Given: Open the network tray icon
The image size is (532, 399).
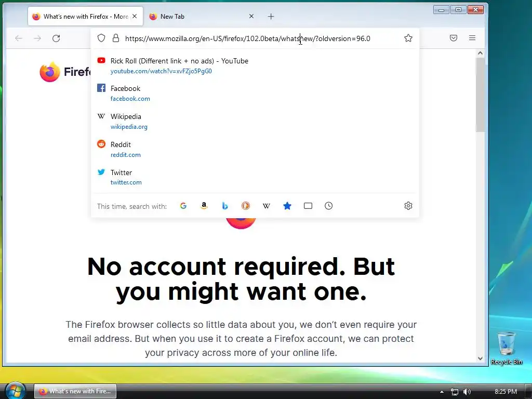Looking at the screenshot, I should coord(454,392).
